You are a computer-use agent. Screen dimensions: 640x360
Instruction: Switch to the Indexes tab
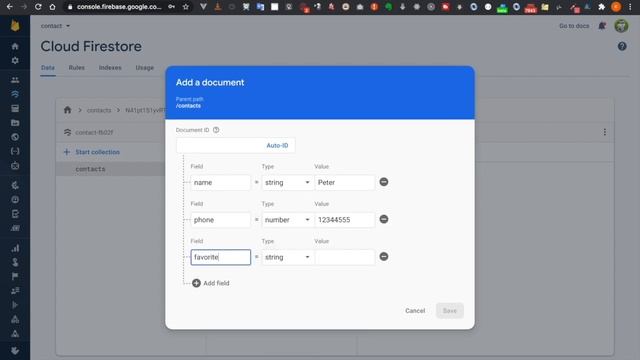110,68
